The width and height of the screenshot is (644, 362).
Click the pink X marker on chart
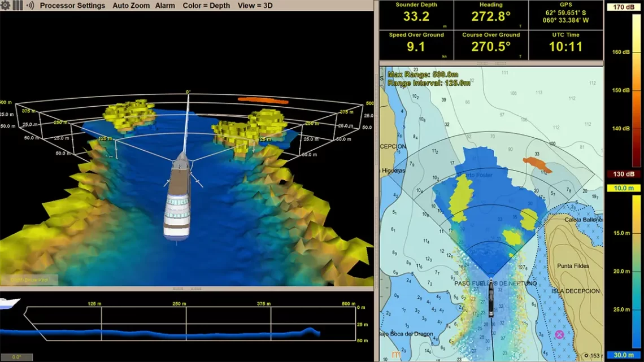tap(559, 334)
